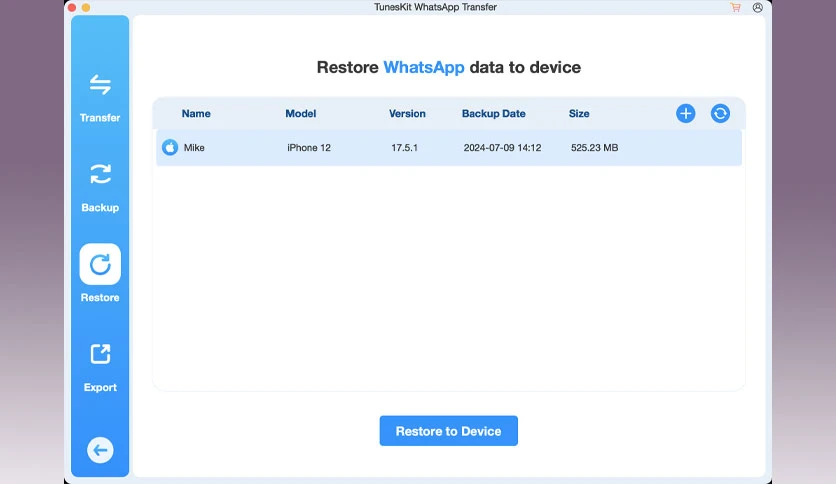
Task: Add a backup with the plus icon
Action: [686, 114]
